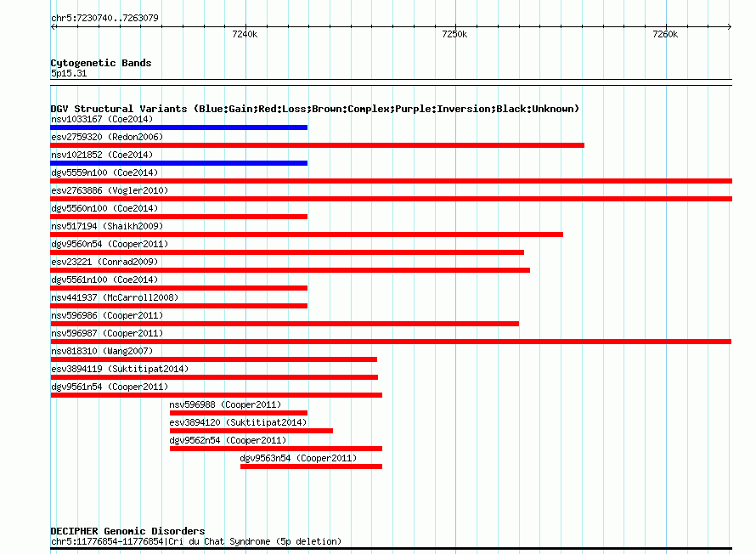Select the red bar under esv3894119
The width and height of the screenshot is (756, 554).
(214, 377)
